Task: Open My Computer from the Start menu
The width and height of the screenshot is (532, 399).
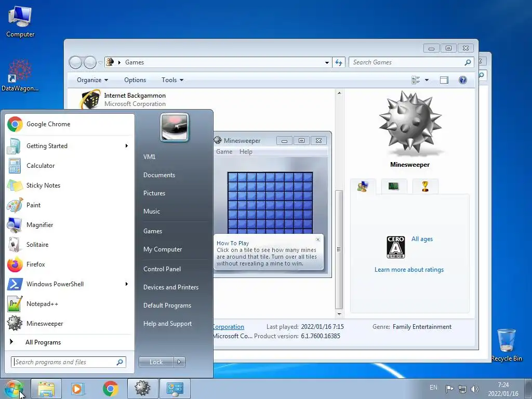Action: tap(163, 249)
